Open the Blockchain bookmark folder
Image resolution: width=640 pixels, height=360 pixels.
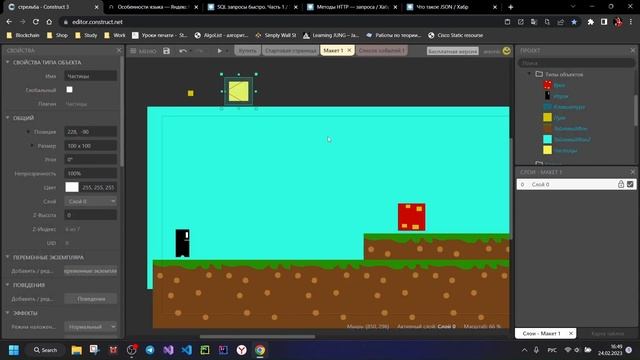pyautogui.click(x=23, y=36)
